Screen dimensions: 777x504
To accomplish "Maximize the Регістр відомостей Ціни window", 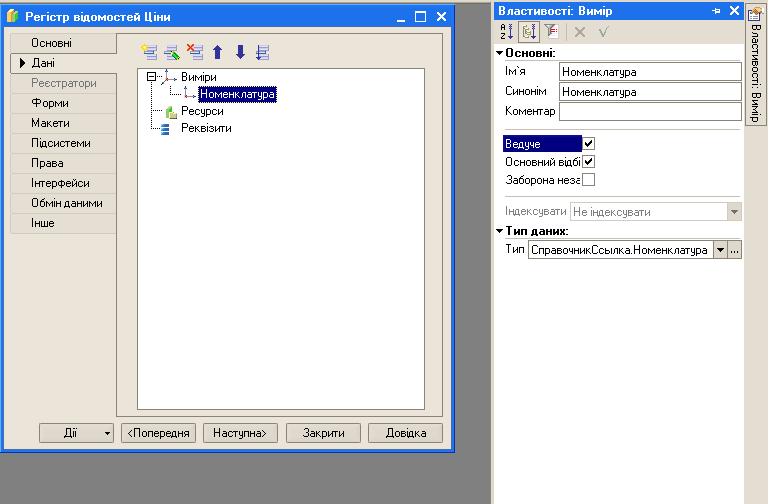I will point(420,16).
